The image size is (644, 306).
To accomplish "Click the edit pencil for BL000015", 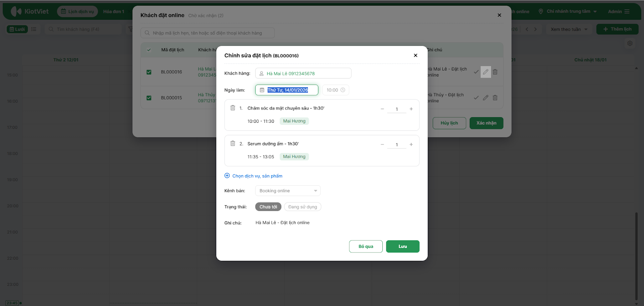I will pyautogui.click(x=486, y=98).
